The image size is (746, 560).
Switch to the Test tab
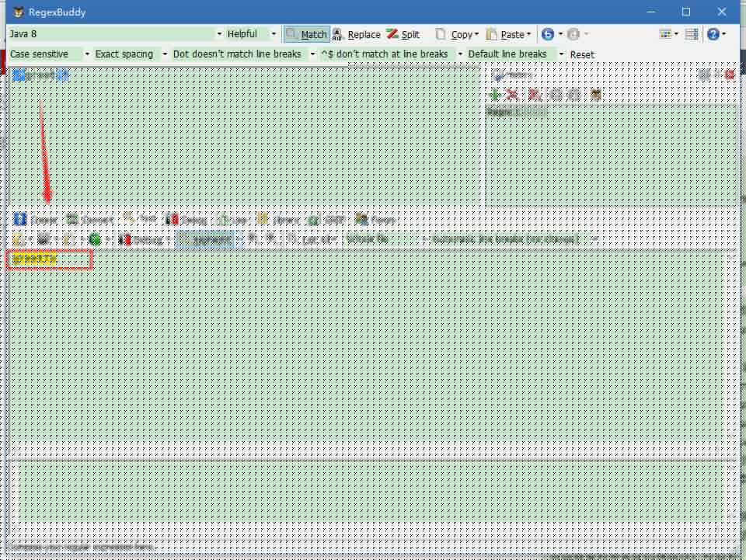coord(140,219)
